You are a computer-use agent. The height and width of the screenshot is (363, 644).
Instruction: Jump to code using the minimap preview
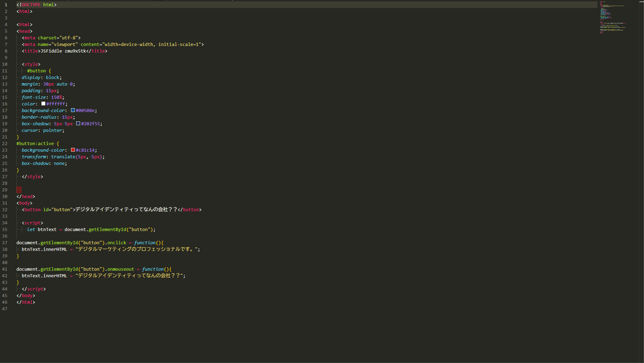click(612, 18)
